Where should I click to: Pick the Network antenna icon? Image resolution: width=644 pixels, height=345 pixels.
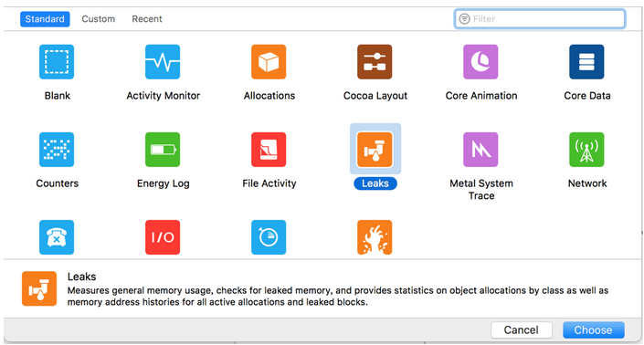click(x=586, y=150)
